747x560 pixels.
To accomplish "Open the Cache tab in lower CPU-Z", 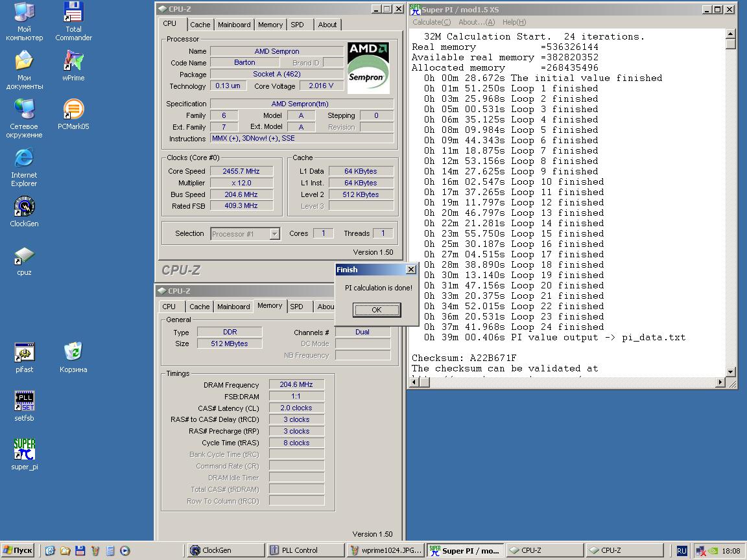I will (x=200, y=307).
